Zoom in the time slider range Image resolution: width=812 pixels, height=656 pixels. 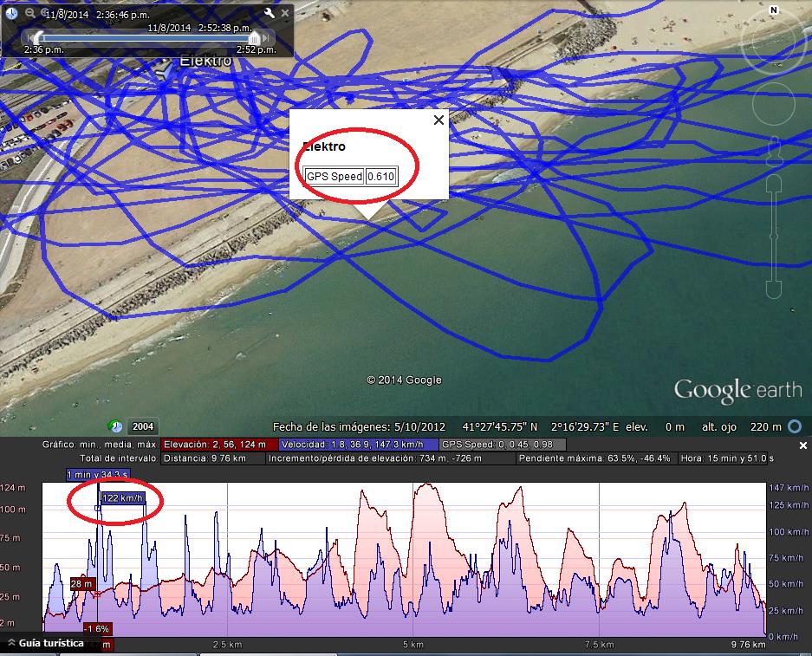pyautogui.click(x=45, y=13)
